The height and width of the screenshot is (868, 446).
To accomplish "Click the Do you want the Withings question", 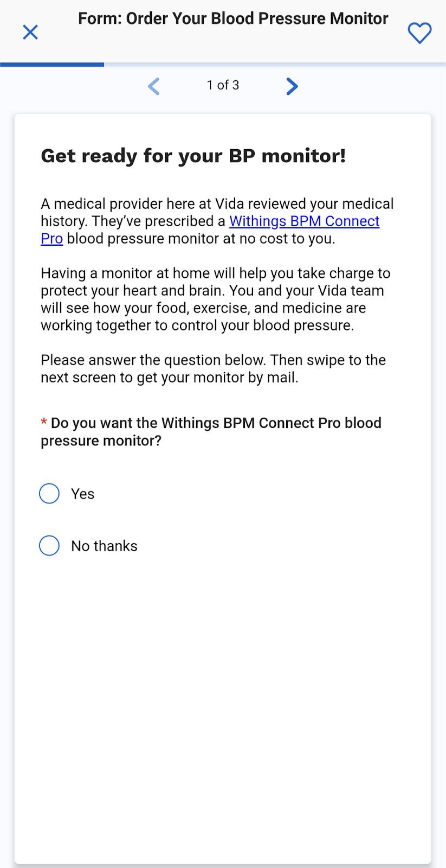I will pyautogui.click(x=216, y=432).
